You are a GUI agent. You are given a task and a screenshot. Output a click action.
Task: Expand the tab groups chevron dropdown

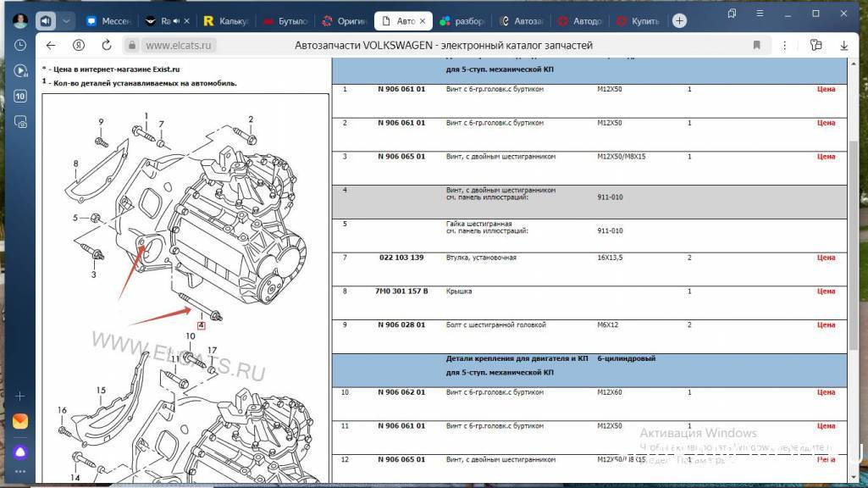67,20
